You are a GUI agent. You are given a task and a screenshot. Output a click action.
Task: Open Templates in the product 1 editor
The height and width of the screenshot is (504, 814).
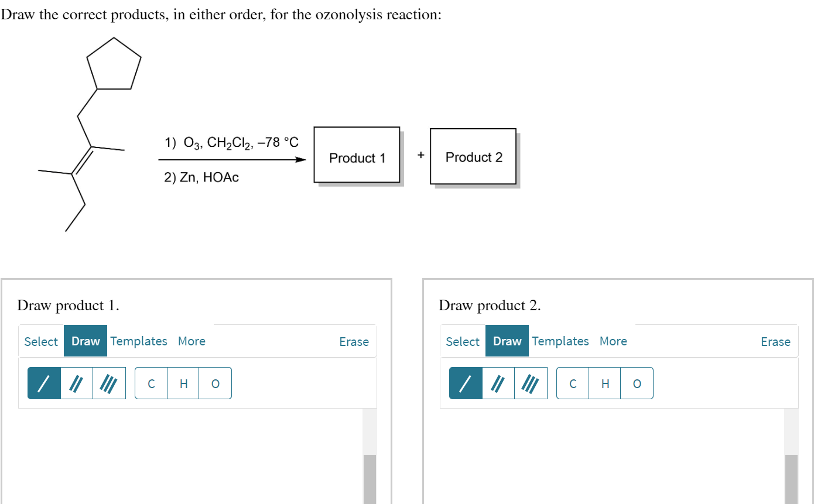click(139, 341)
